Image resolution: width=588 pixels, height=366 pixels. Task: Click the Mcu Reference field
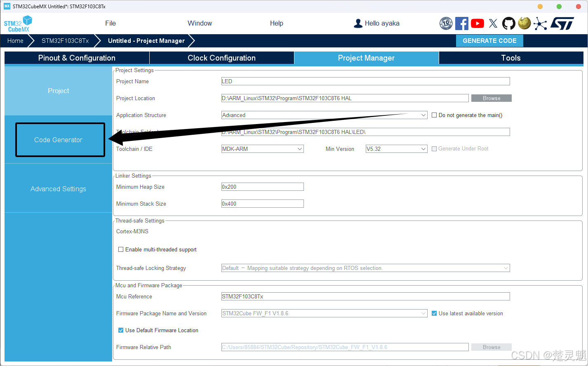(366, 296)
